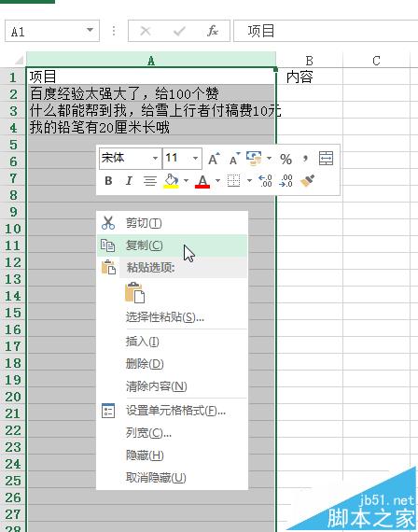
Task: Apply comma style format
Action: tap(305, 159)
